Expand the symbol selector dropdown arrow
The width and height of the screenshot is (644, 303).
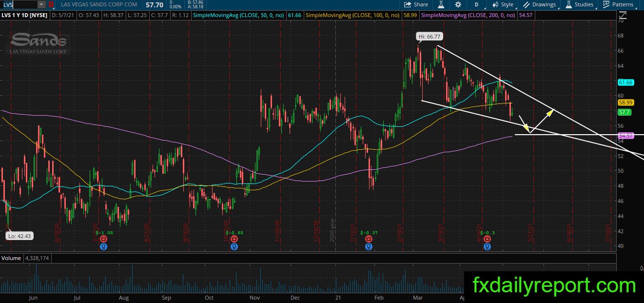41,4
